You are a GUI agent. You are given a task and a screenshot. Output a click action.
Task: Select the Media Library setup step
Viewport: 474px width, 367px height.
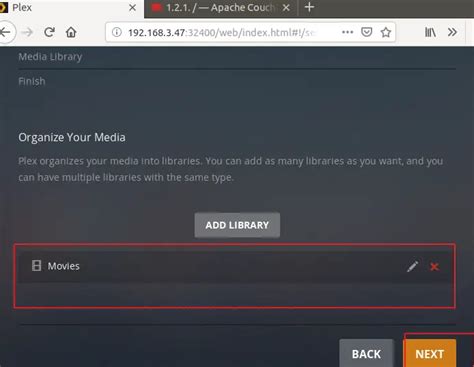point(50,57)
